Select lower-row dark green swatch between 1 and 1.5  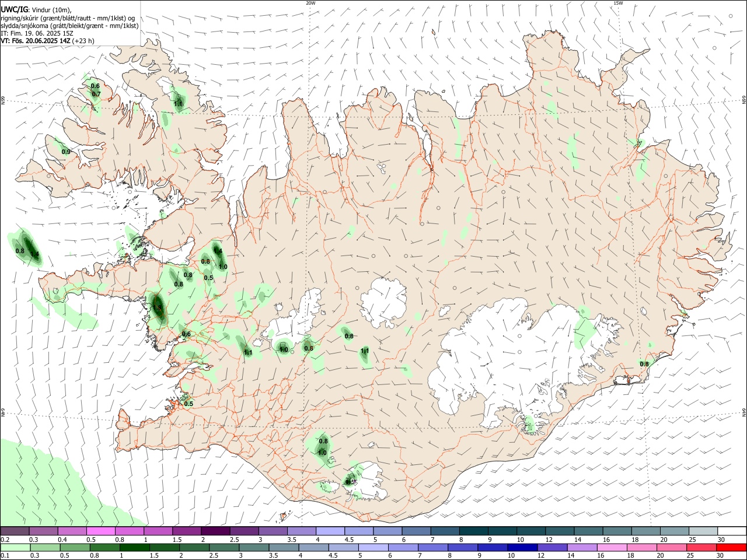click(136, 547)
